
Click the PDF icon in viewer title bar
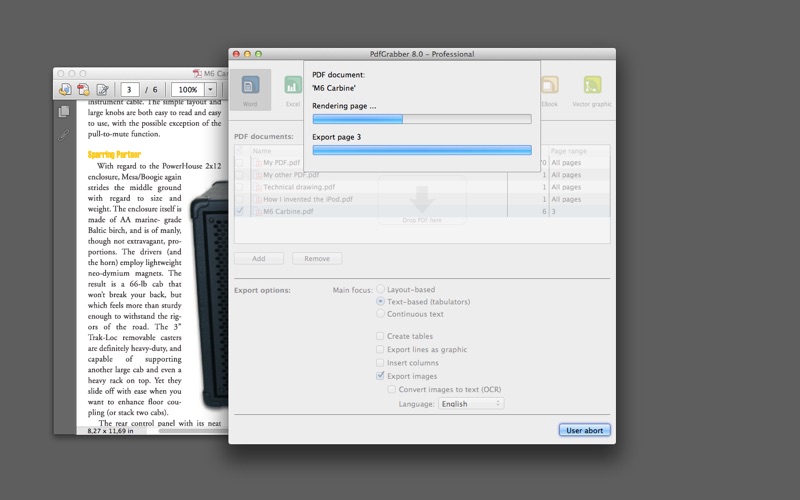197,73
